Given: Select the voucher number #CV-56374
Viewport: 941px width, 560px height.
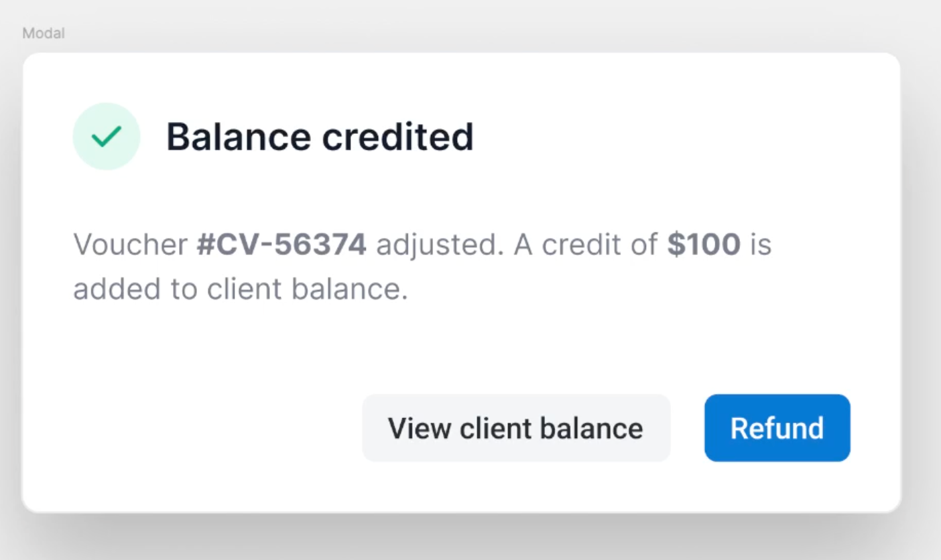Looking at the screenshot, I should pos(281,245).
